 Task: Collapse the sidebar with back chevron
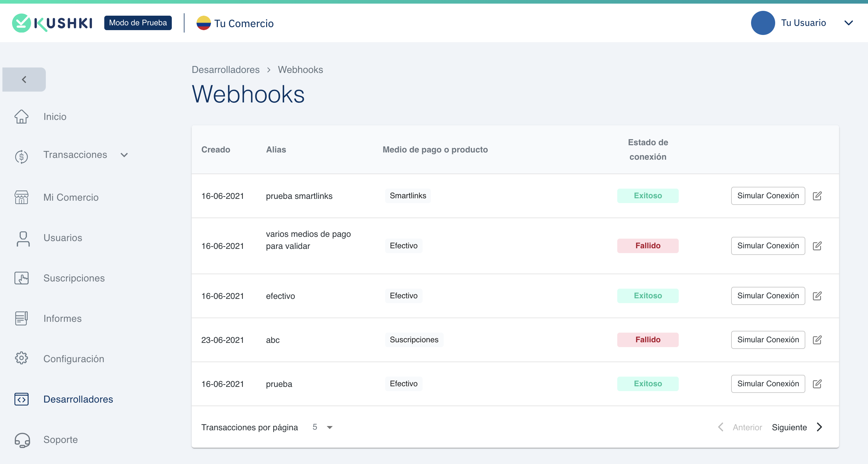click(x=24, y=80)
